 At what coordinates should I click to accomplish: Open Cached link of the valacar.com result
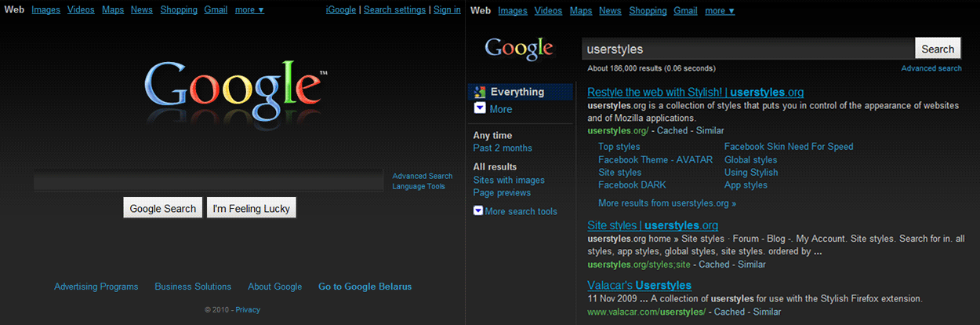729,312
